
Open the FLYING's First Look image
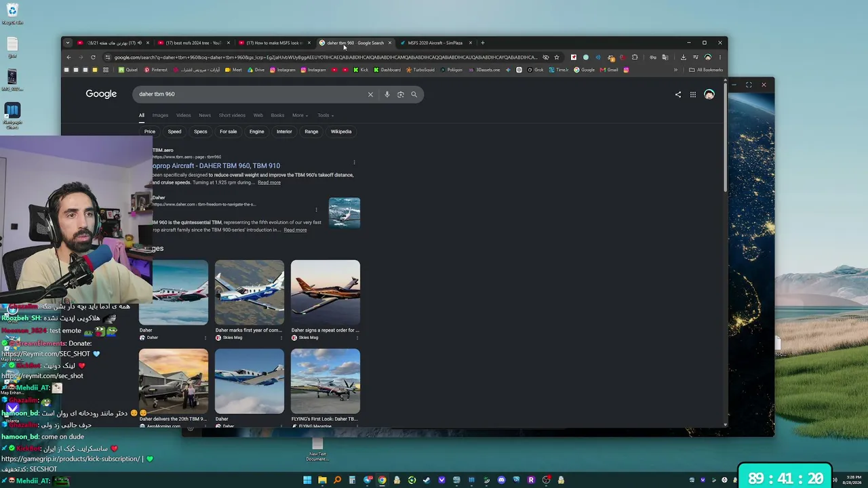point(325,381)
